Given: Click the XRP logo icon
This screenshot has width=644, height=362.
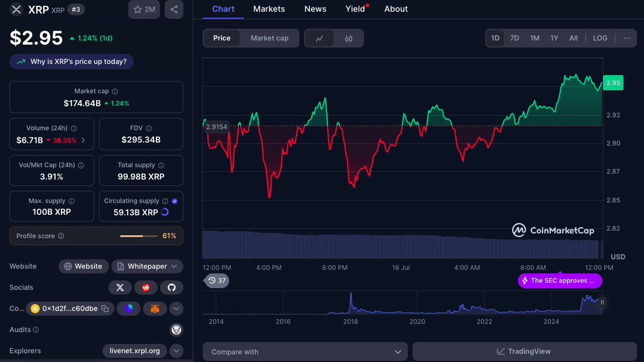Looking at the screenshot, I should click(16, 9).
